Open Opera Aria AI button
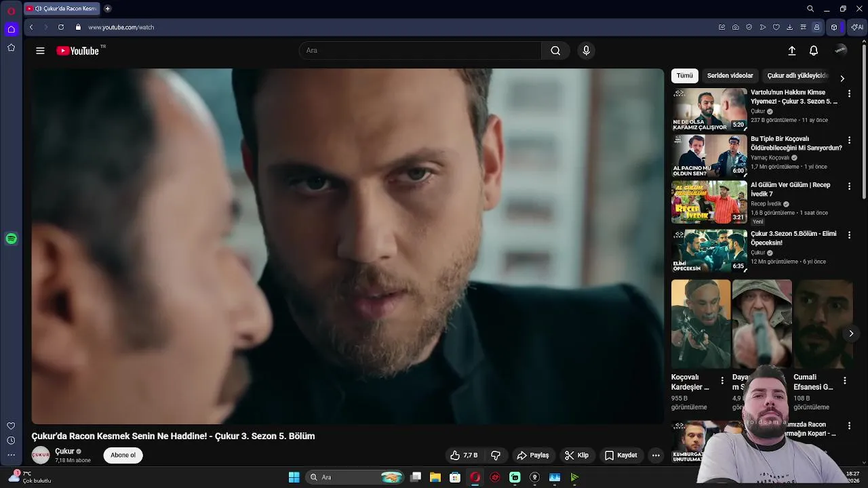Image resolution: width=868 pixels, height=488 pixels. tap(857, 27)
